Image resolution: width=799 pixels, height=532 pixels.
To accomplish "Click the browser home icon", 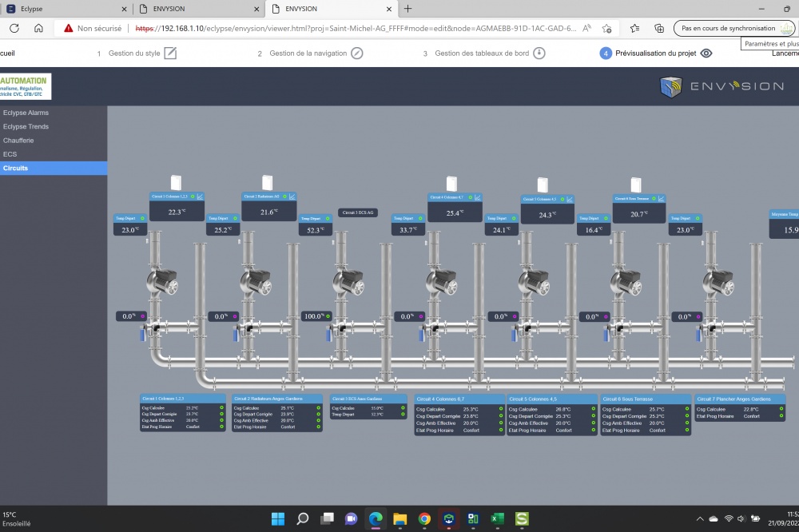I will click(38, 29).
